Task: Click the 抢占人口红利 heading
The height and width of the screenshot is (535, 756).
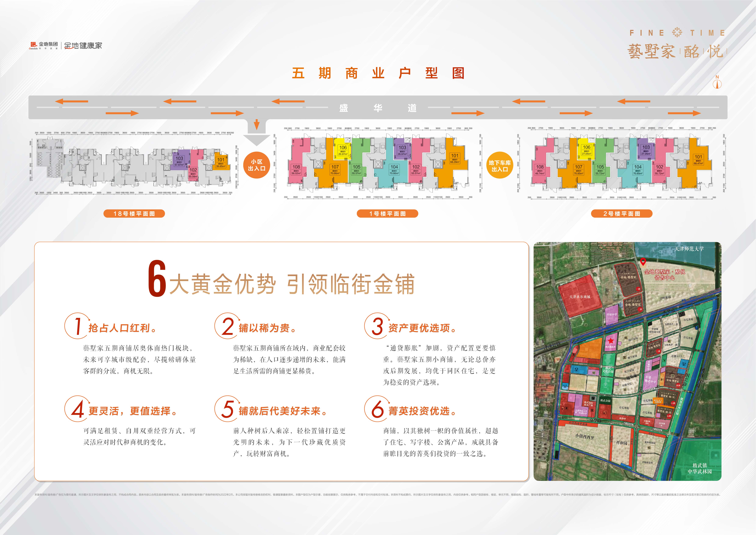Action: tap(123, 328)
